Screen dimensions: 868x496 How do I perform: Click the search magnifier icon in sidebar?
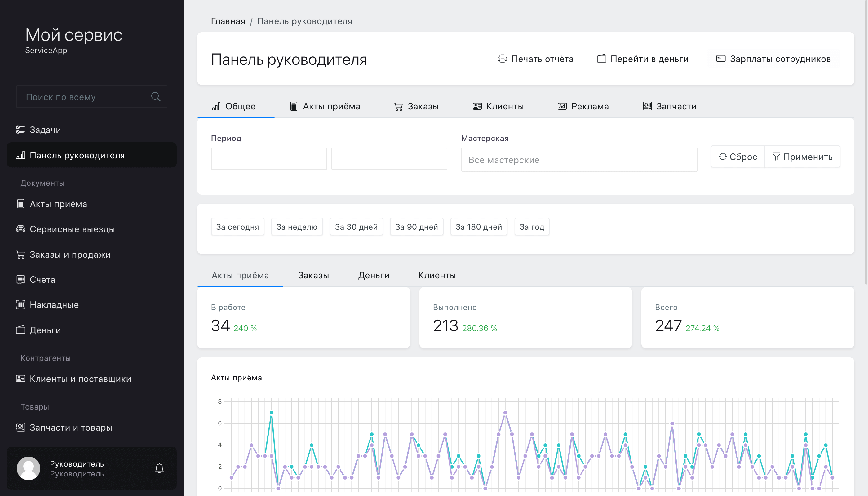156,97
